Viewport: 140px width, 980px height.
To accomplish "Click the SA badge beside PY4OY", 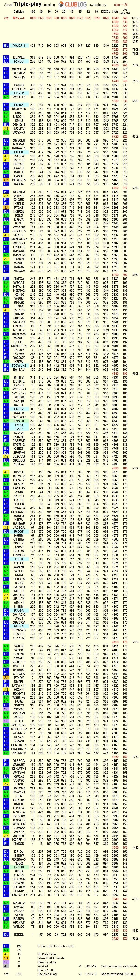I will click(6, 678).
